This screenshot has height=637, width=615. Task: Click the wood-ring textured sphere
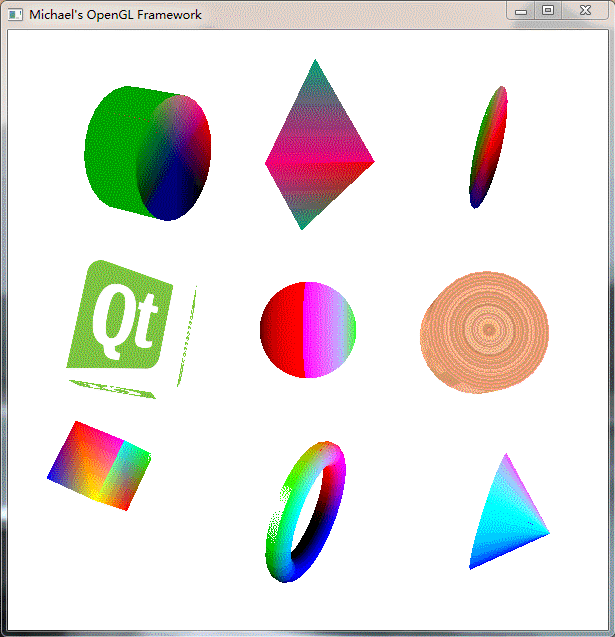click(x=484, y=332)
